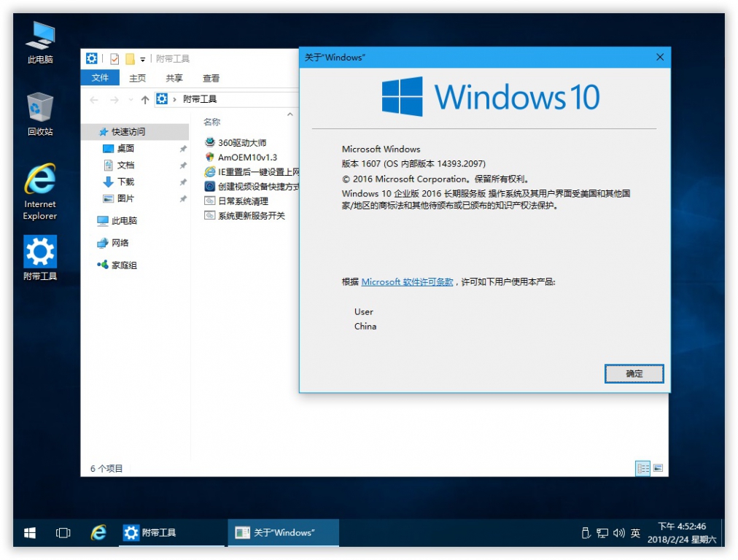Click pin icon beside 下载
Screen dimensions: 738x560
pyautogui.click(x=183, y=182)
